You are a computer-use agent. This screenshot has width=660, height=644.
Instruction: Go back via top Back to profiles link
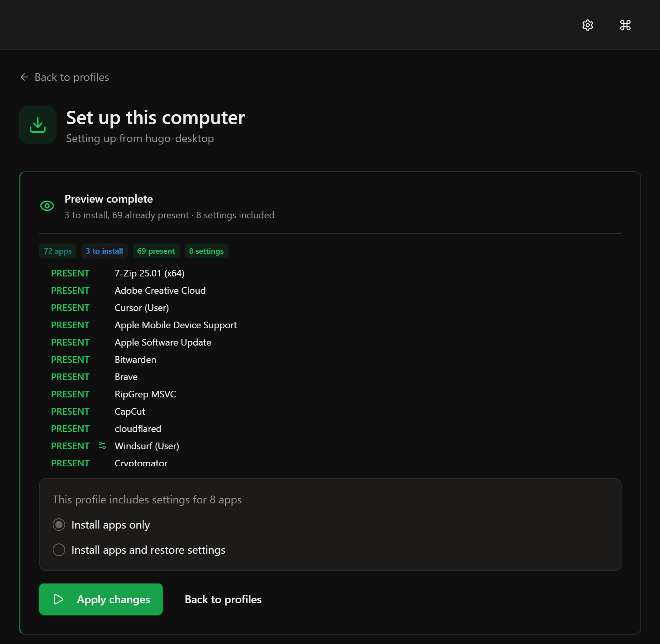click(x=71, y=77)
